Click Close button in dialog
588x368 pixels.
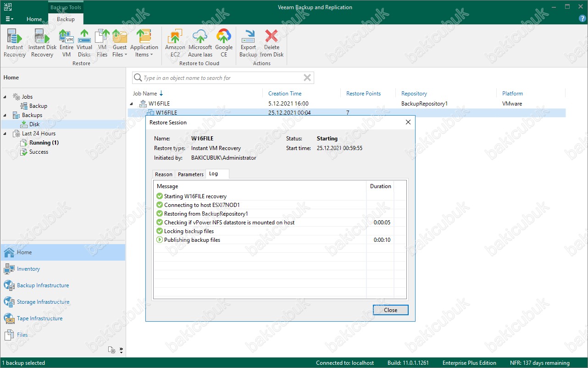(x=390, y=310)
